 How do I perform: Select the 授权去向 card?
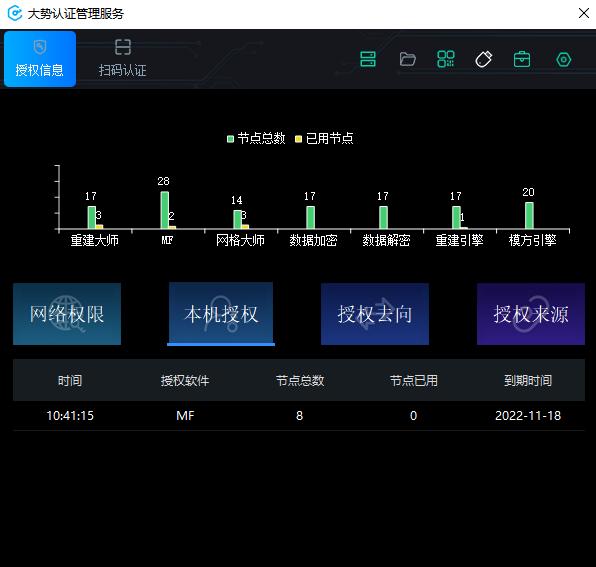pyautogui.click(x=375, y=314)
